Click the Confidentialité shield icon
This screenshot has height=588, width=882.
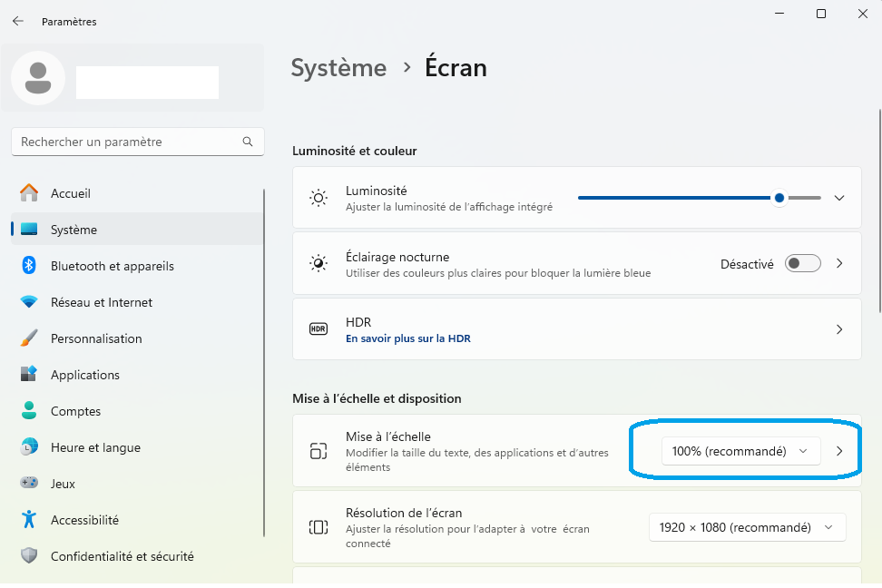[x=29, y=556]
